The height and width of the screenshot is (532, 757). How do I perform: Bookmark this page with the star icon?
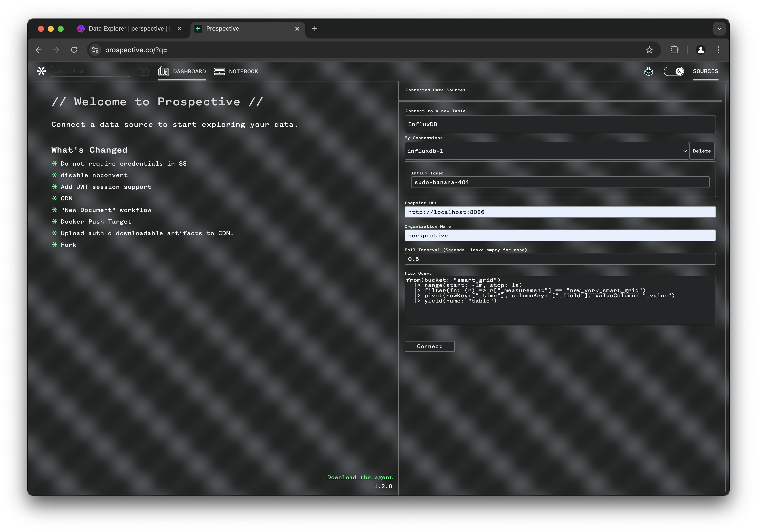649,50
